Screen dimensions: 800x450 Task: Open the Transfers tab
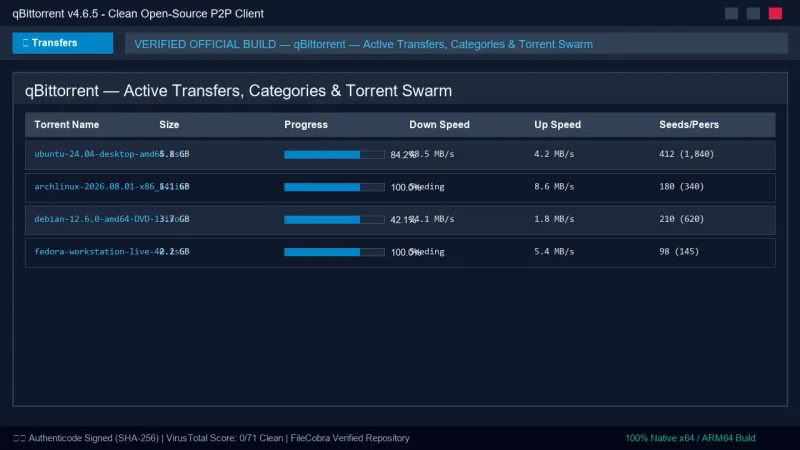tap(63, 43)
